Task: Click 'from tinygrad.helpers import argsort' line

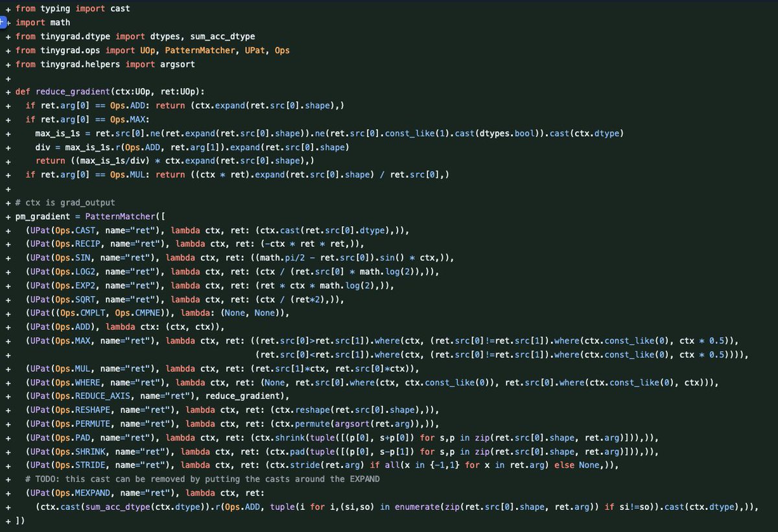Action: [x=105, y=64]
